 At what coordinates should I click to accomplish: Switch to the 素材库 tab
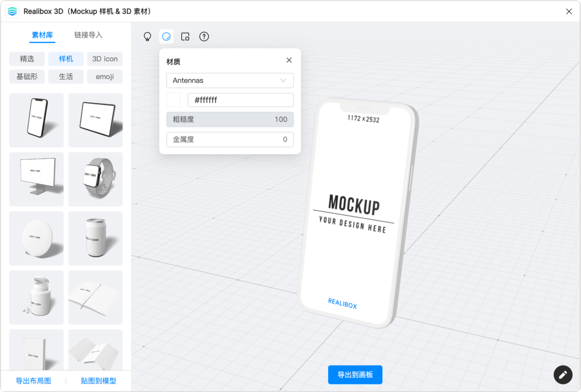(x=42, y=35)
